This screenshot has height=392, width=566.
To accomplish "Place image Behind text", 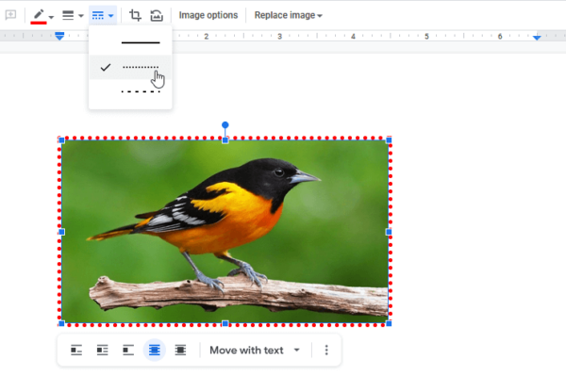I will click(154, 351).
